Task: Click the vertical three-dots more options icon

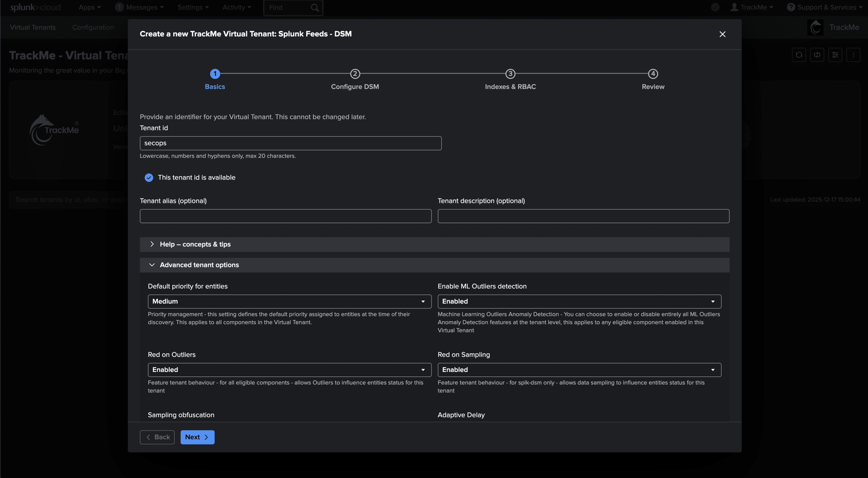Action: pos(853,55)
